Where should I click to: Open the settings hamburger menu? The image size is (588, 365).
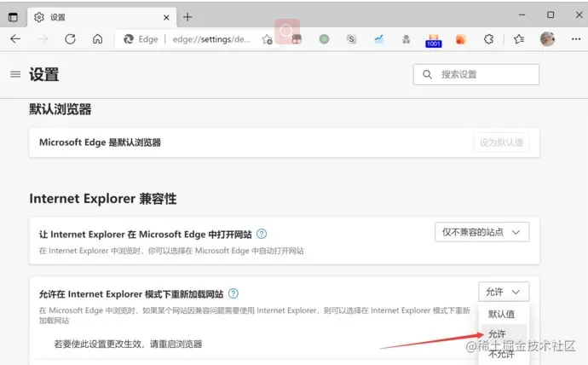click(x=15, y=74)
